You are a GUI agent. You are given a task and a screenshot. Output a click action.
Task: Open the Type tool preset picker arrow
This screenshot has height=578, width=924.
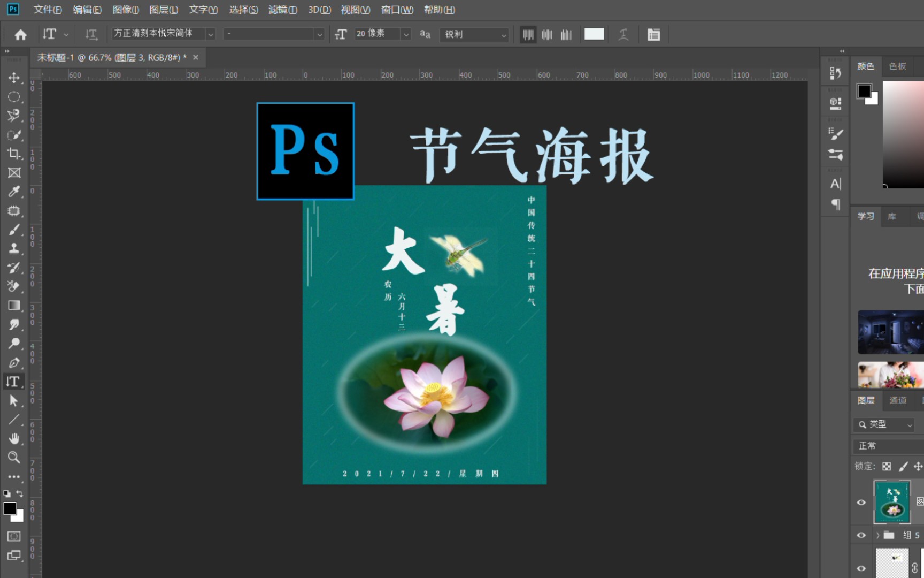(x=66, y=35)
